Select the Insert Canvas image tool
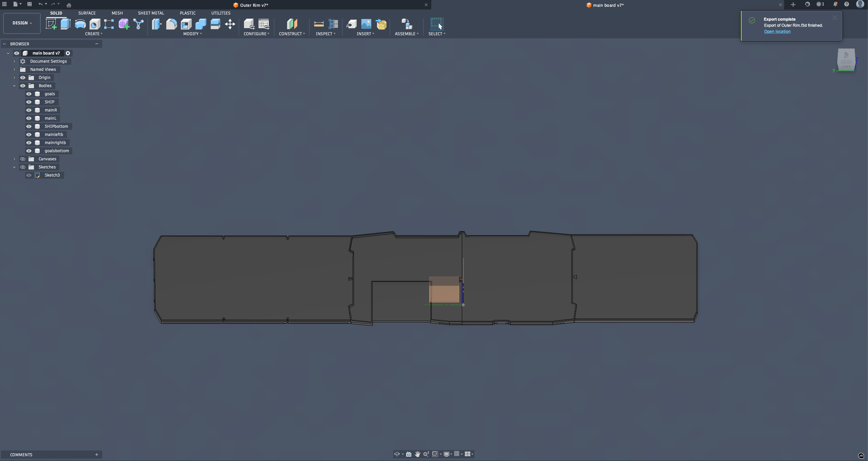 coord(366,24)
